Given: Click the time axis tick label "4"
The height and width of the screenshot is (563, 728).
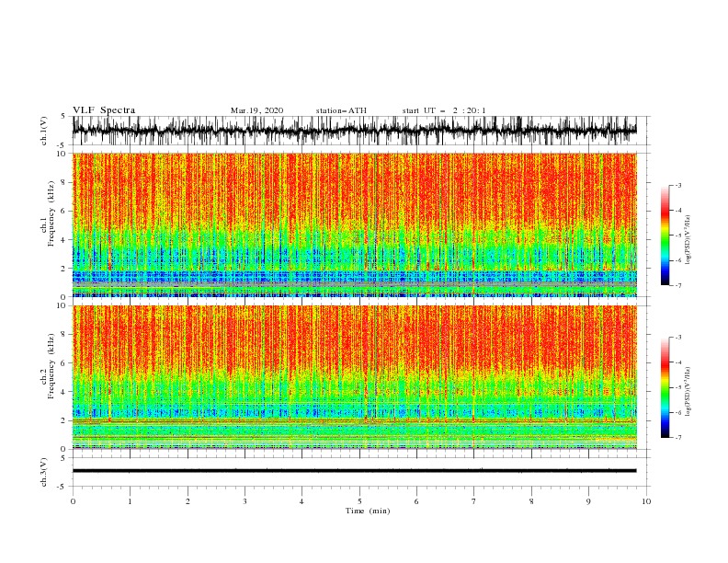Looking at the screenshot, I should click(x=301, y=501).
